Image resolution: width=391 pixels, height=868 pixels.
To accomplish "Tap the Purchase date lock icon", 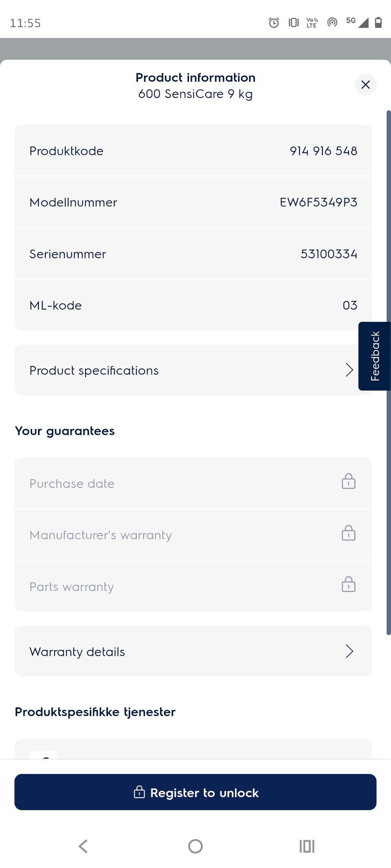I will [x=348, y=482].
